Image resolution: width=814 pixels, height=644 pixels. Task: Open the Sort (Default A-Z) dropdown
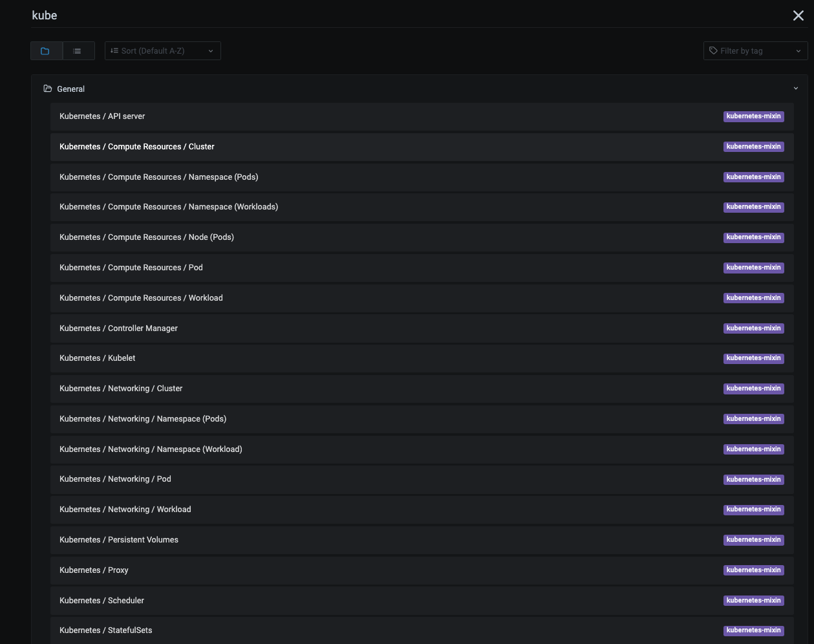(162, 51)
